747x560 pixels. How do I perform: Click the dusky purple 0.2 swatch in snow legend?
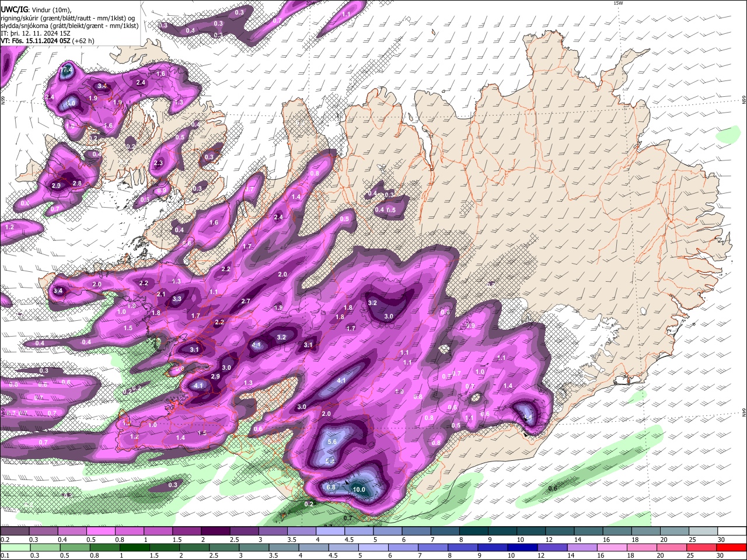pyautogui.click(x=15, y=531)
